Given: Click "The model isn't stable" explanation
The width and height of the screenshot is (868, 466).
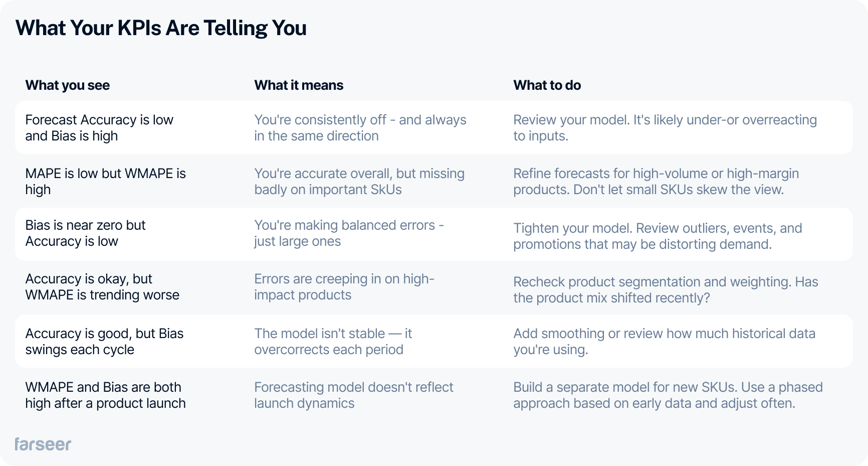Looking at the screenshot, I should (333, 342).
